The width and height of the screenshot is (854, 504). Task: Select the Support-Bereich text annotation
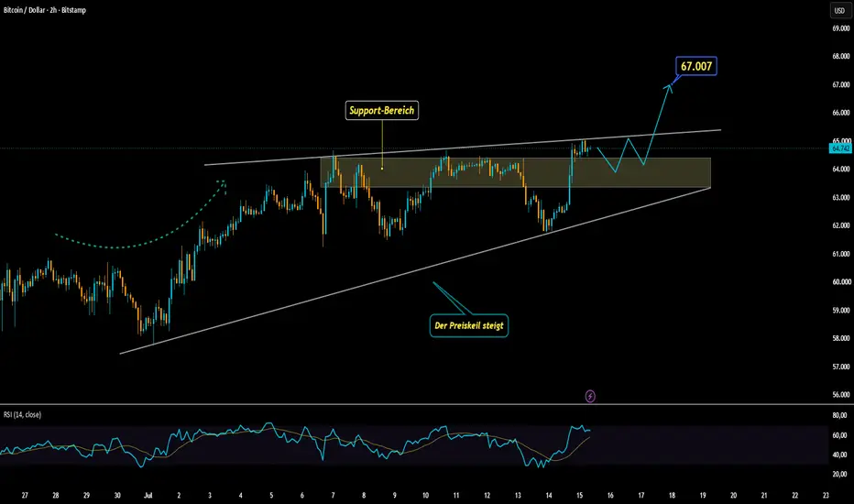(x=382, y=111)
